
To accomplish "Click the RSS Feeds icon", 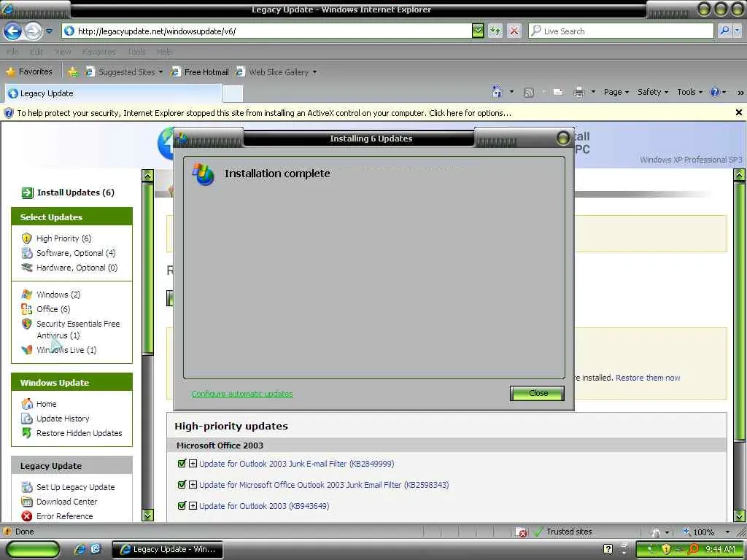I will [x=528, y=93].
